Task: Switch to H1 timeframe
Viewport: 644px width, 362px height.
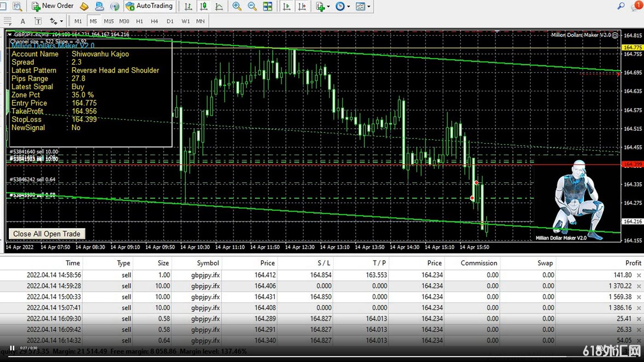Action: (139, 21)
